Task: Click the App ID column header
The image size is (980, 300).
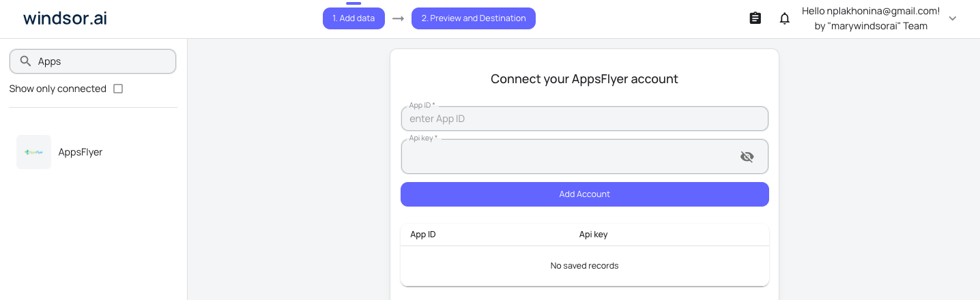Action: pyautogui.click(x=423, y=235)
